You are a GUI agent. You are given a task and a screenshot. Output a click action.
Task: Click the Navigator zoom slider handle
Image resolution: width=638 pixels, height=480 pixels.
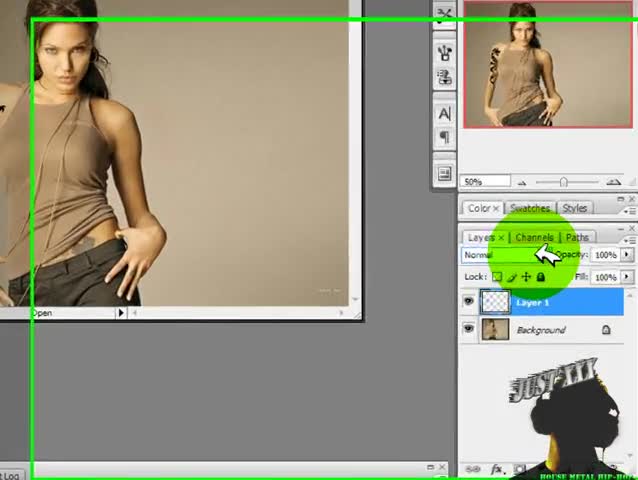[564, 182]
